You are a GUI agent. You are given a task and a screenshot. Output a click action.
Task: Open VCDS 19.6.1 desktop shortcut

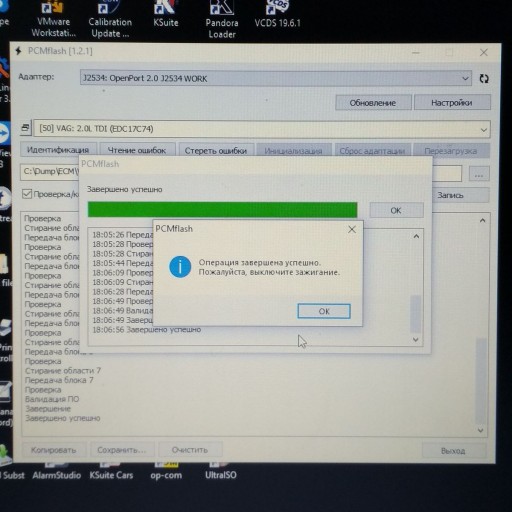277,15
